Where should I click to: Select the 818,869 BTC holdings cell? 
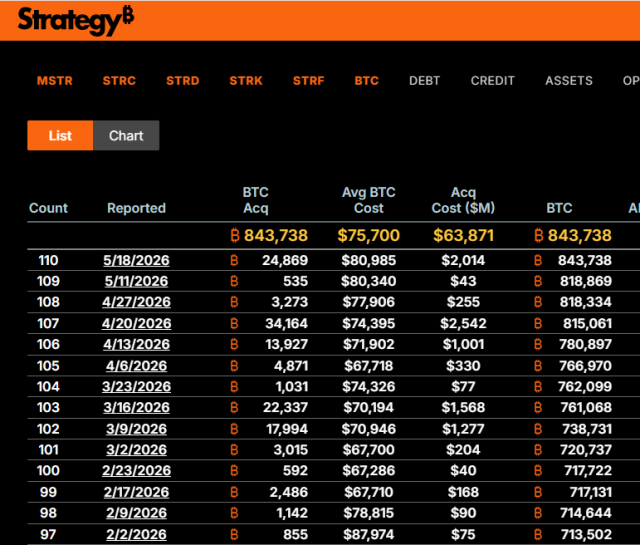click(586, 281)
